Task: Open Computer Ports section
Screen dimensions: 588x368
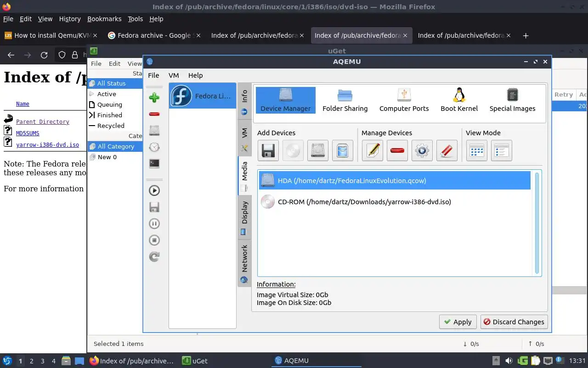Action: [404, 100]
